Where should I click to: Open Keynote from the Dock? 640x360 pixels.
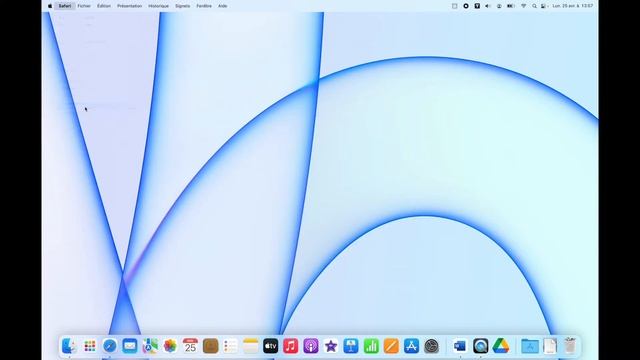click(x=351, y=346)
